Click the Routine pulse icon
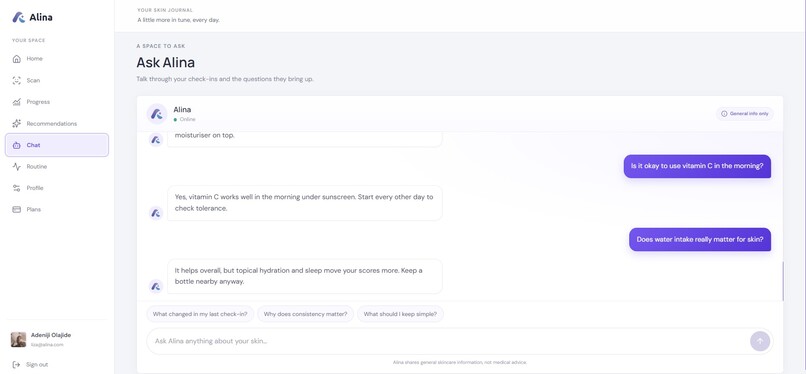806x374 pixels. 16,166
